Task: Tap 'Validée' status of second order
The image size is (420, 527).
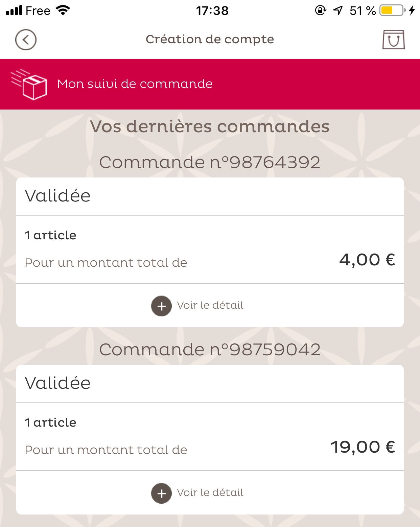Action: pyautogui.click(x=57, y=383)
